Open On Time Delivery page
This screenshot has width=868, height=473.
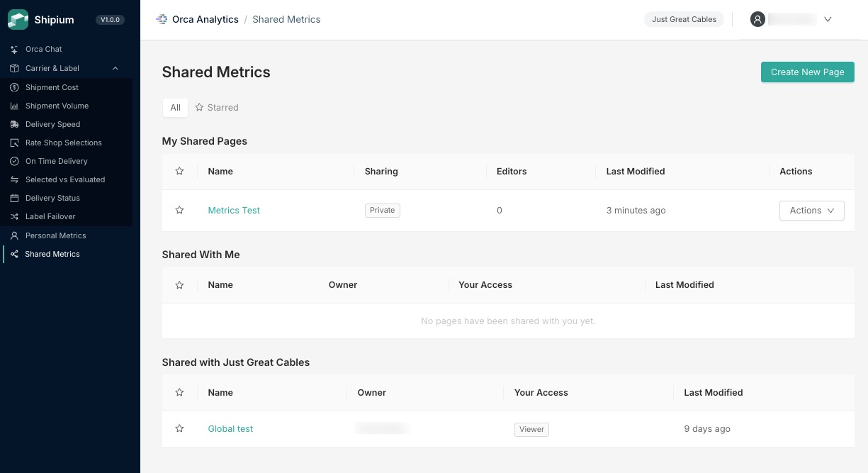click(x=57, y=161)
